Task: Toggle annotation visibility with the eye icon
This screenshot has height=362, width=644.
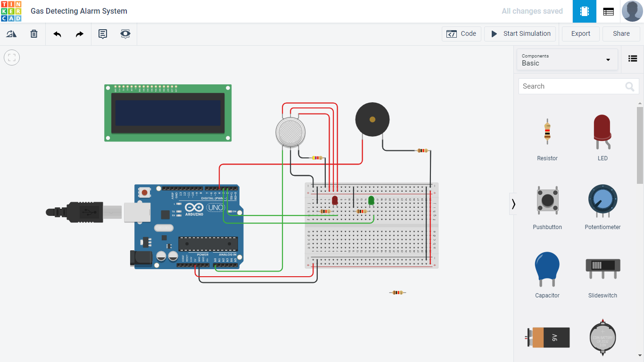Action: tap(125, 33)
